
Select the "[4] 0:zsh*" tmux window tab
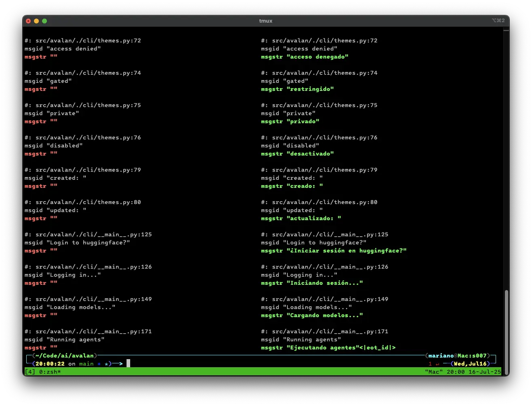pos(43,372)
